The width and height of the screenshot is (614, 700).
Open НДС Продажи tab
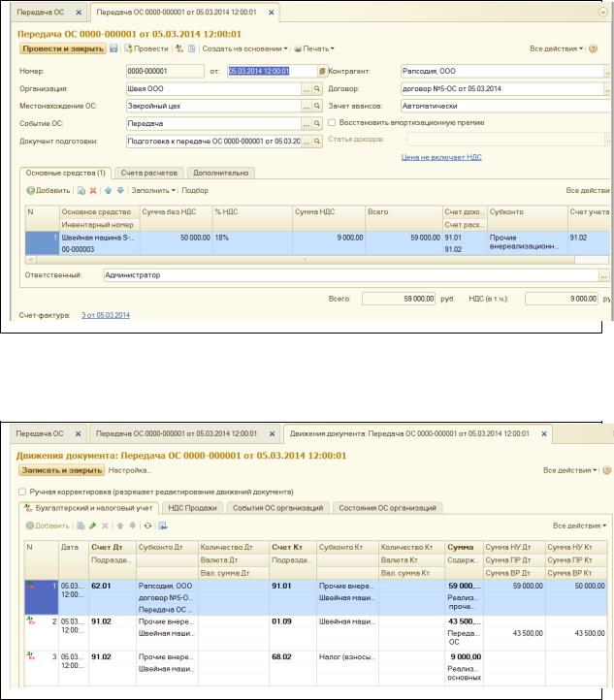[x=192, y=508]
